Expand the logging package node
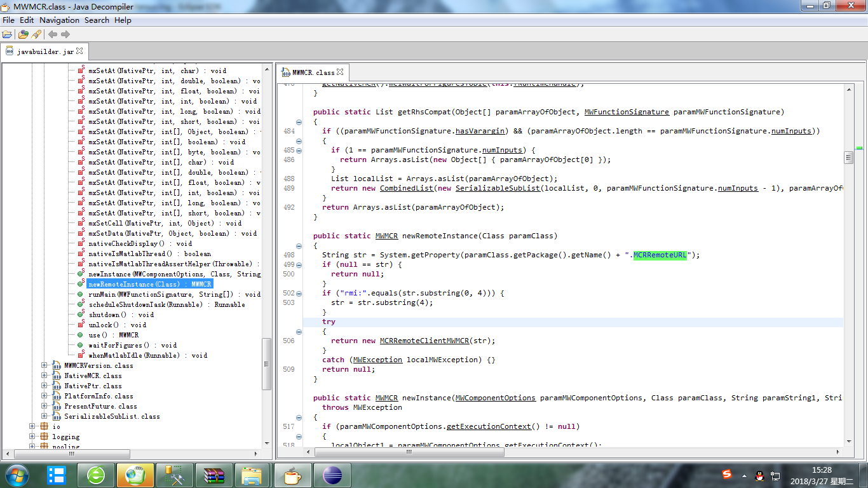The height and width of the screenshot is (488, 868). 32,437
